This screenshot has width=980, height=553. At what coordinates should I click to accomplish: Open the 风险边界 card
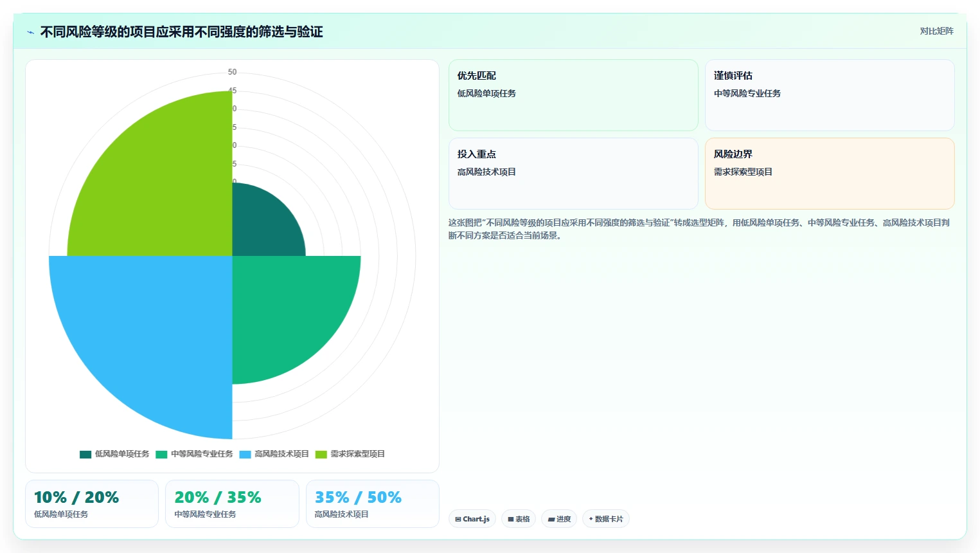(x=830, y=174)
